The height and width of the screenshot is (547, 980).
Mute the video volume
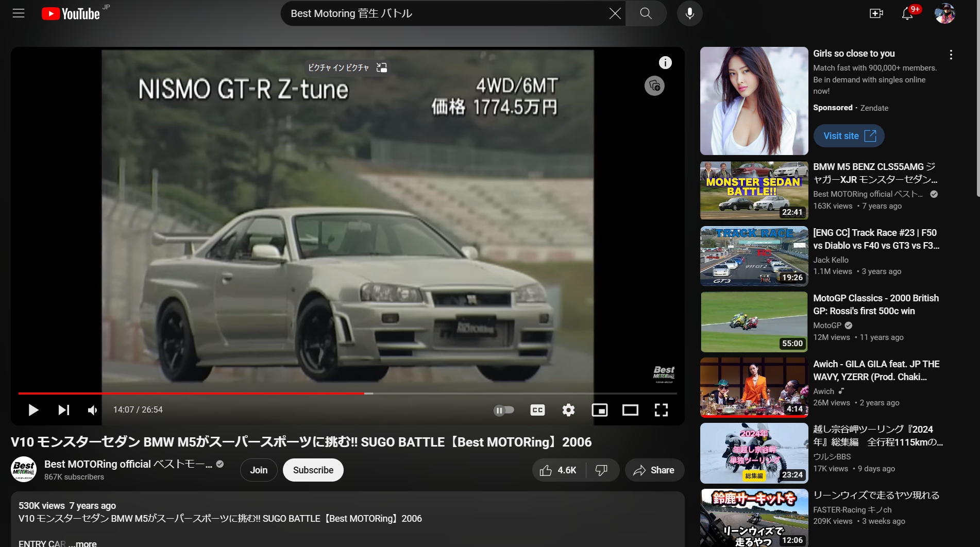93,410
